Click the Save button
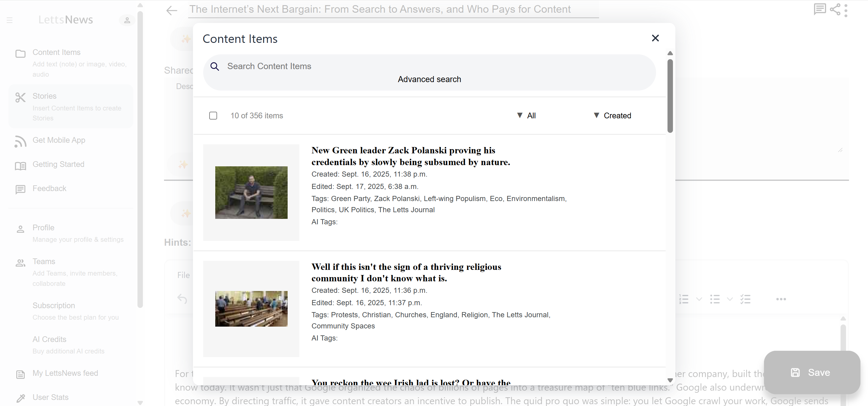The height and width of the screenshot is (406, 868). (812, 372)
